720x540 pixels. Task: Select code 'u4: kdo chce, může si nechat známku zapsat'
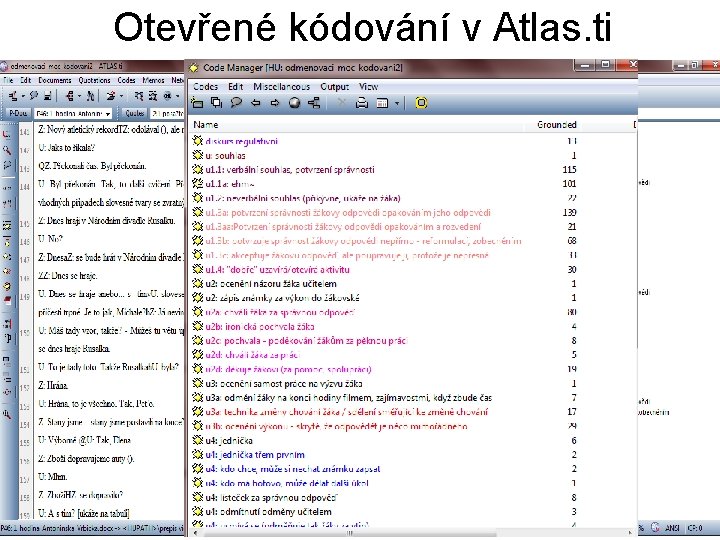[x=293, y=469]
